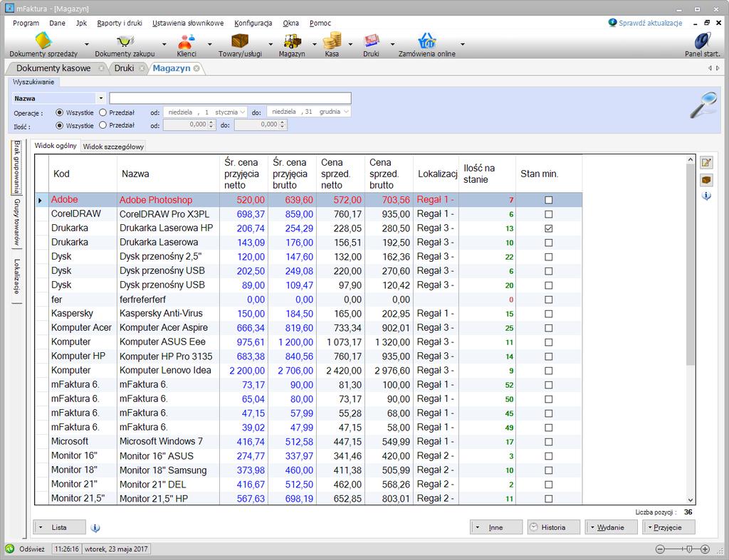Increase the Ilość 'od' stepper value

tap(211, 122)
